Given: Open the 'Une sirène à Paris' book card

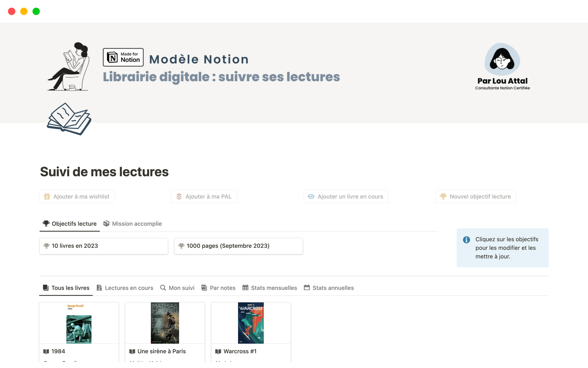Looking at the screenshot, I should (x=165, y=323).
